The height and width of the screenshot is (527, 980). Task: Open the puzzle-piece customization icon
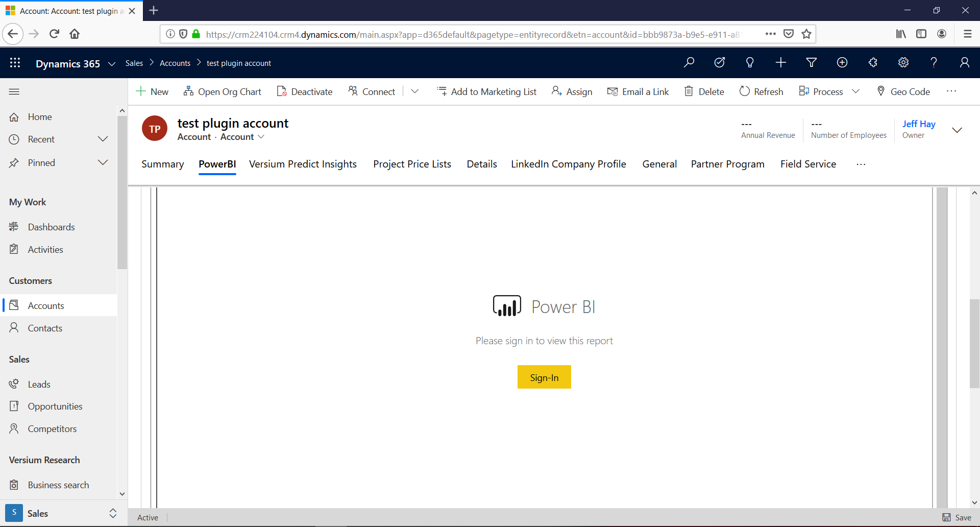[x=873, y=62]
